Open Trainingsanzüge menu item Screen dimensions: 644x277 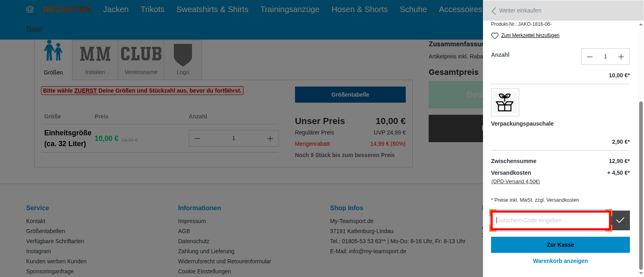coord(289,9)
